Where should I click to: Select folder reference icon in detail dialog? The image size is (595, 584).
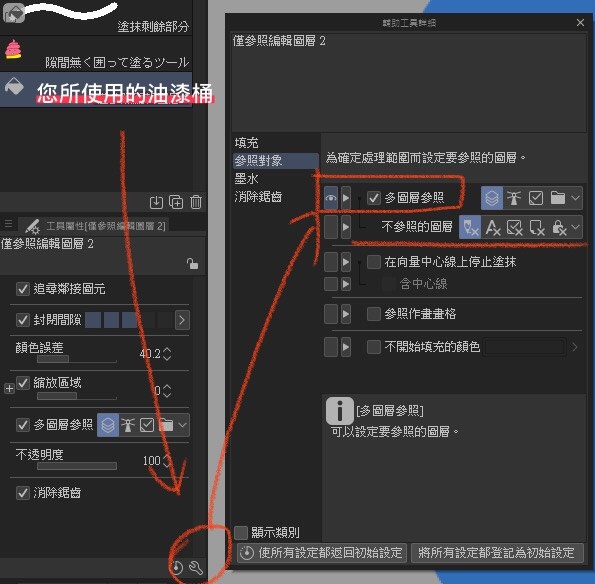(x=557, y=198)
